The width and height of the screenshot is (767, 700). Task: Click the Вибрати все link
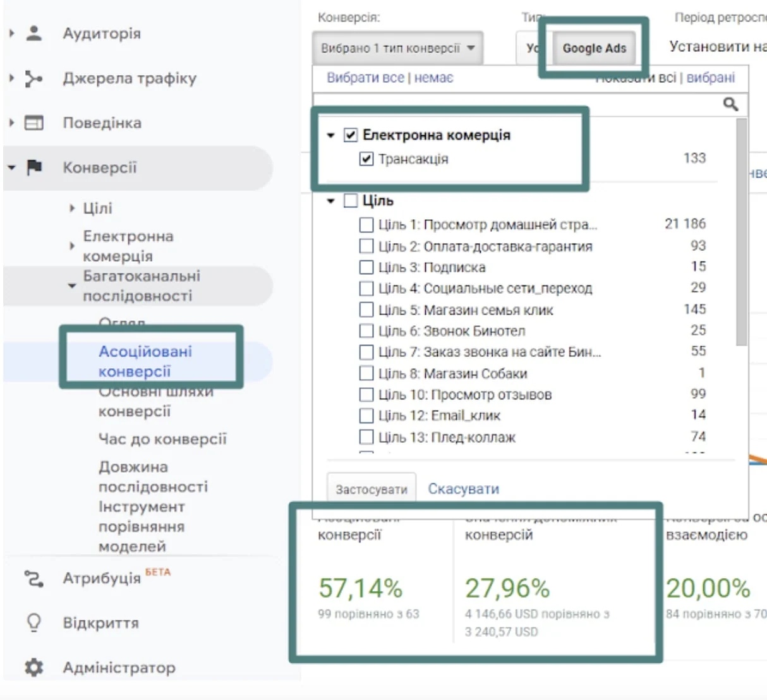[365, 78]
